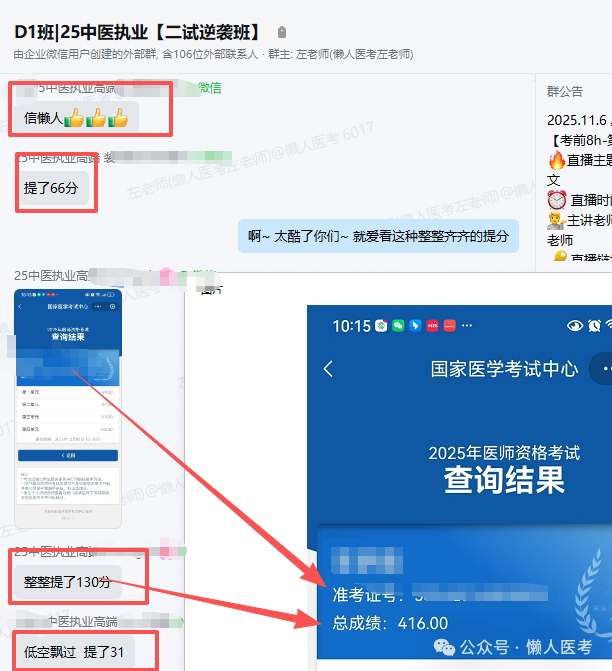
Task: Select the message 信懒人 with thumbs-up emojis
Action: (76, 117)
